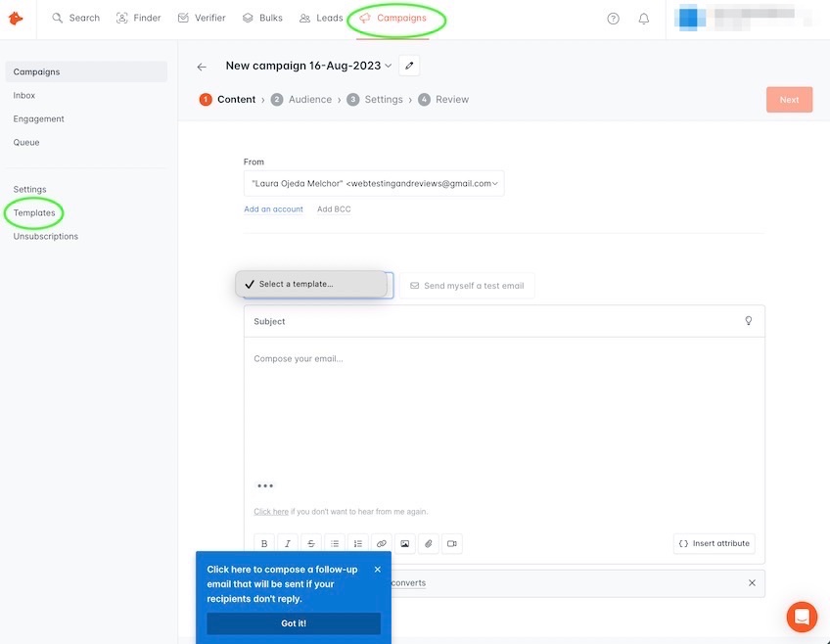Toggle italic formatting
830x644 pixels.
[288, 543]
